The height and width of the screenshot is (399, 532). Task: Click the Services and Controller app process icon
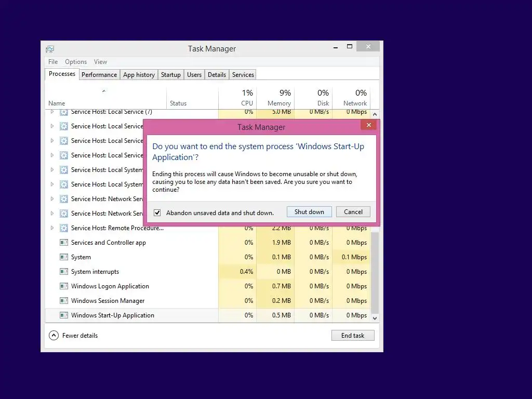[64, 243]
